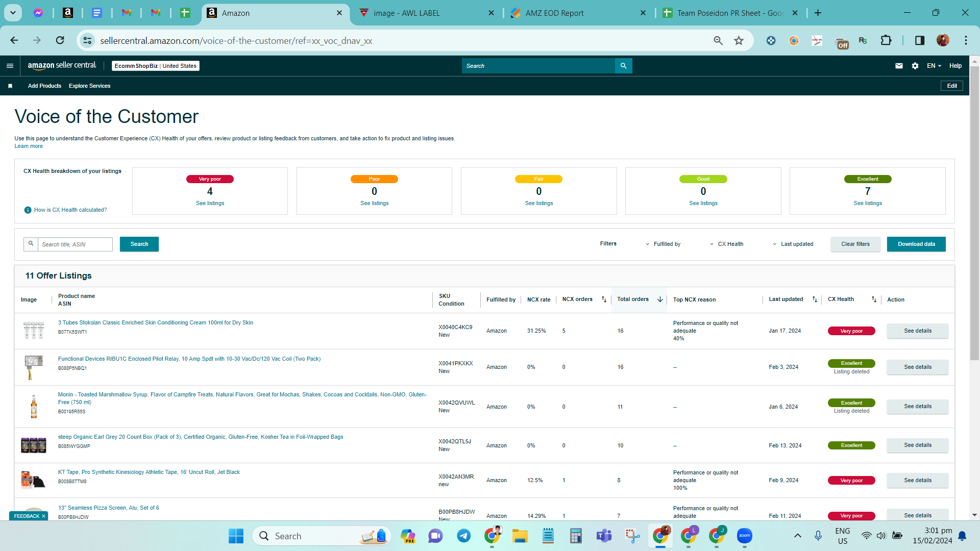Screen dimensions: 980x551
Task: Click the Search title, ASIN input field
Action: pos(75,244)
